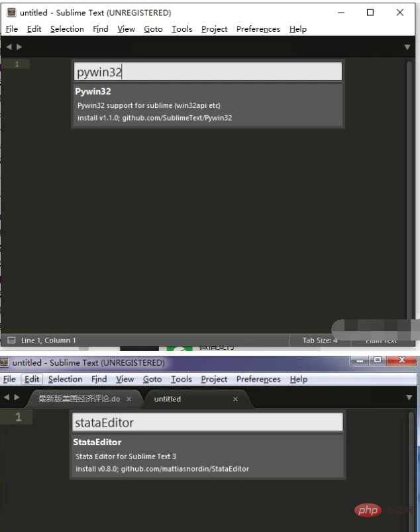
Task: Click Sublime Text app icon in bottom title bar
Action: tap(5, 362)
